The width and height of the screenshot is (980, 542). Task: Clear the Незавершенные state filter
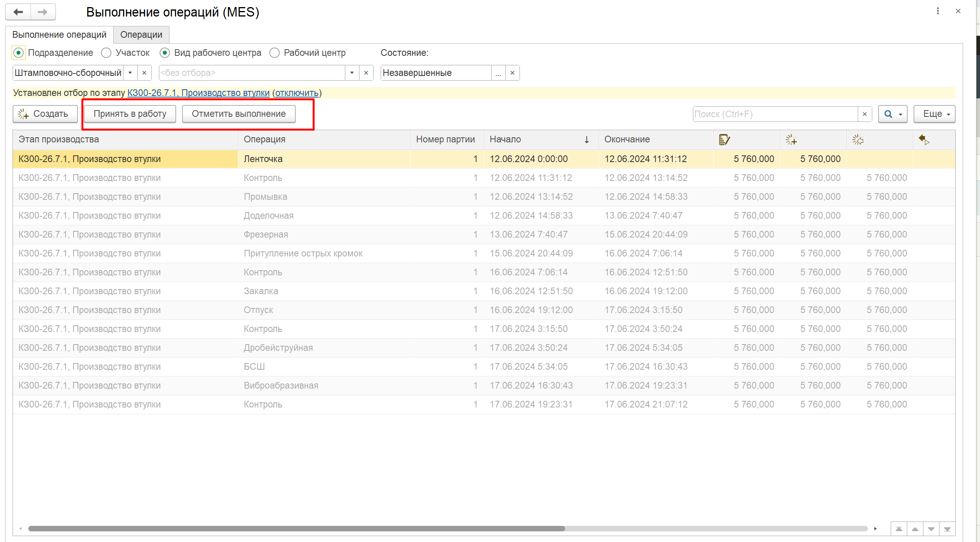point(512,73)
